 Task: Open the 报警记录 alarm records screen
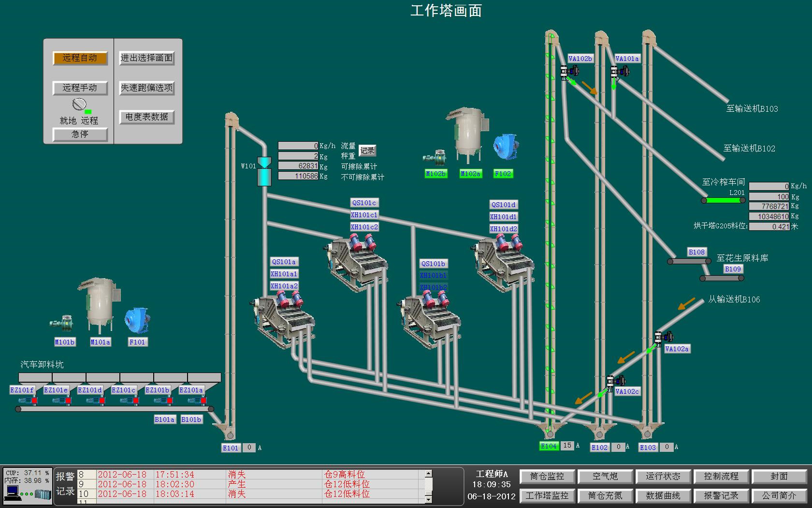pos(721,496)
